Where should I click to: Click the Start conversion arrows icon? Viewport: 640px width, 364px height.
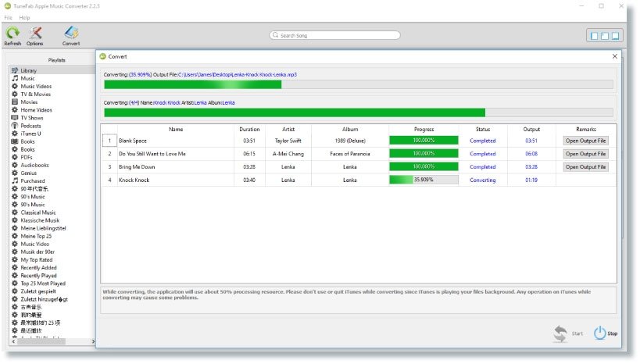(x=560, y=334)
